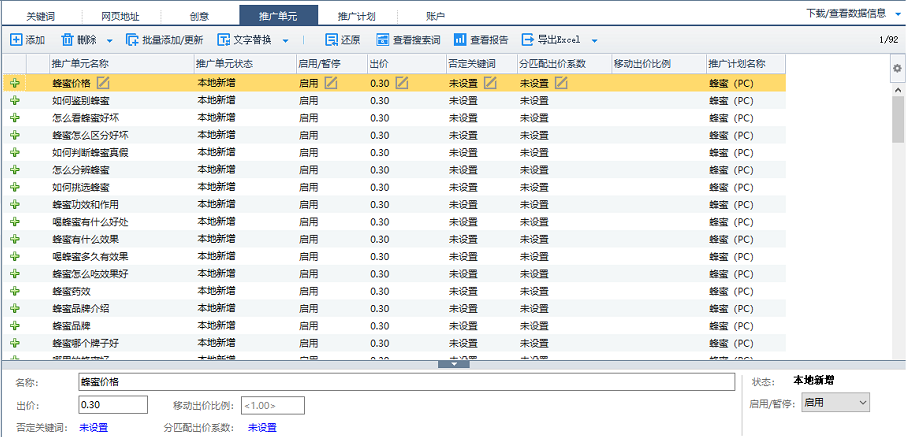The image size is (907, 437).
Task: Select the 喝蜂蜜多久有效果 row
Action: [x=393, y=256]
